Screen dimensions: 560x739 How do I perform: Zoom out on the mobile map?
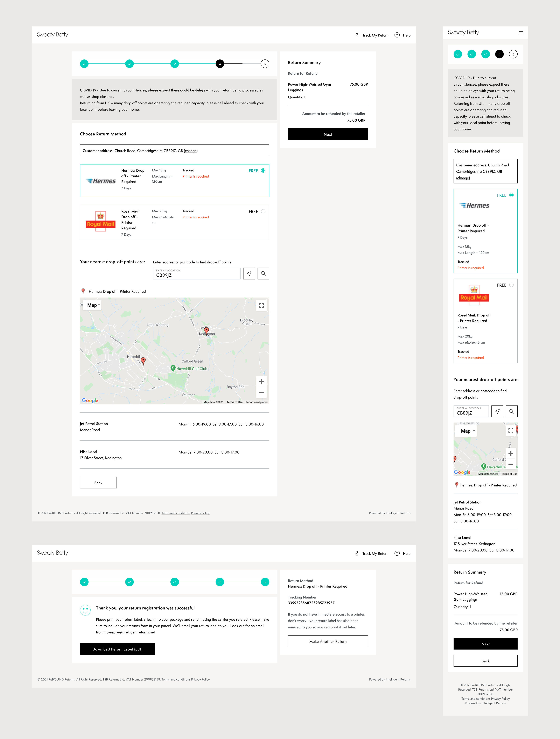(x=511, y=464)
